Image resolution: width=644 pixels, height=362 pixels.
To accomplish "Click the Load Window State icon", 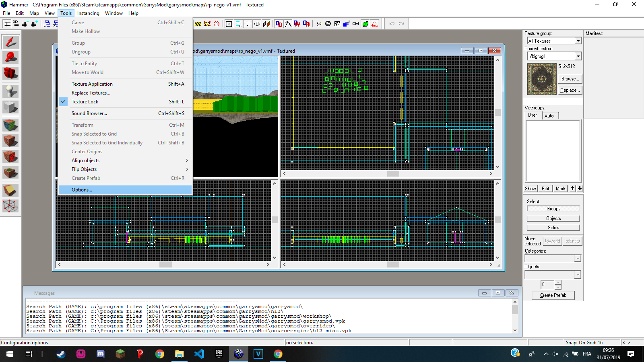I will click(47, 24).
